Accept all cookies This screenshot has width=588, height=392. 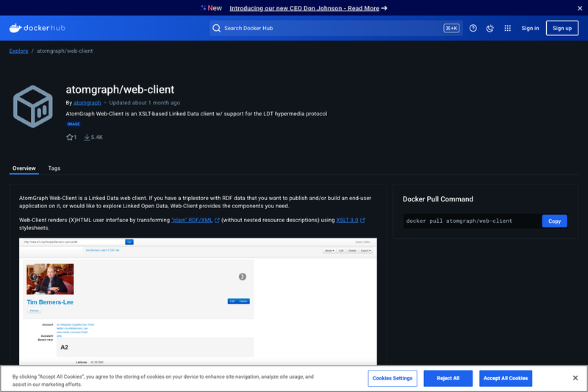pyautogui.click(x=506, y=378)
